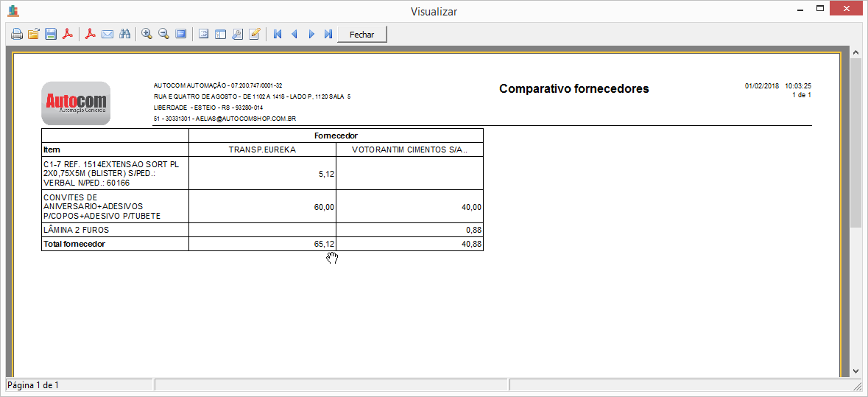The image size is (868, 397).
Task: Switch to full screen view icon
Action: (180, 35)
